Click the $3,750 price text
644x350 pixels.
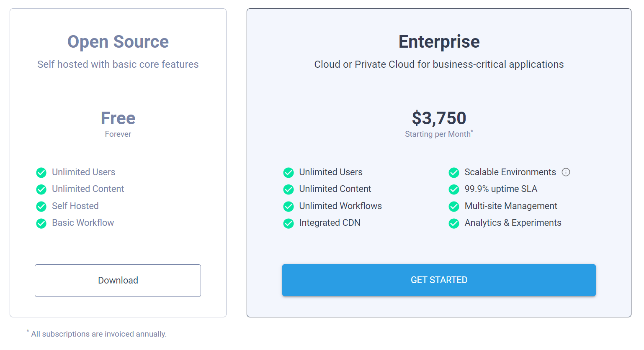(x=438, y=118)
